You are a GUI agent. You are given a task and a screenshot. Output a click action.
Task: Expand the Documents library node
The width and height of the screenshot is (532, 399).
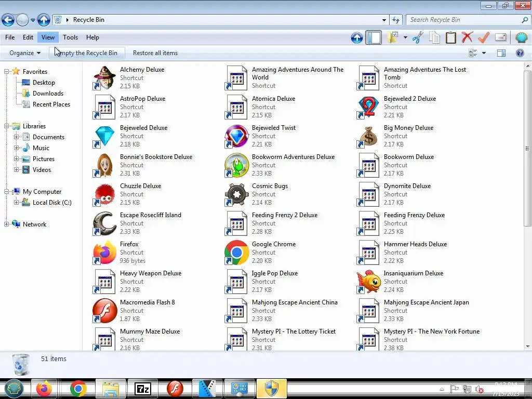[16, 137]
